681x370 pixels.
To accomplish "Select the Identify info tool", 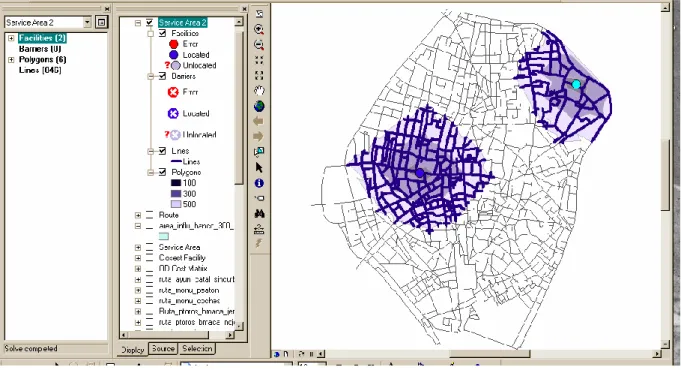I will coord(259,183).
